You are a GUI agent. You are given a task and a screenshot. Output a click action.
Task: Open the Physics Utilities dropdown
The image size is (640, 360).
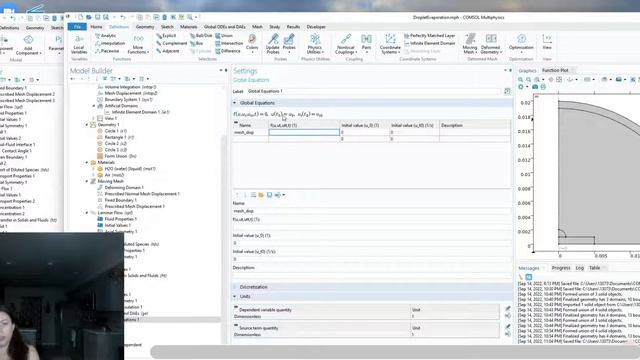tap(315, 44)
